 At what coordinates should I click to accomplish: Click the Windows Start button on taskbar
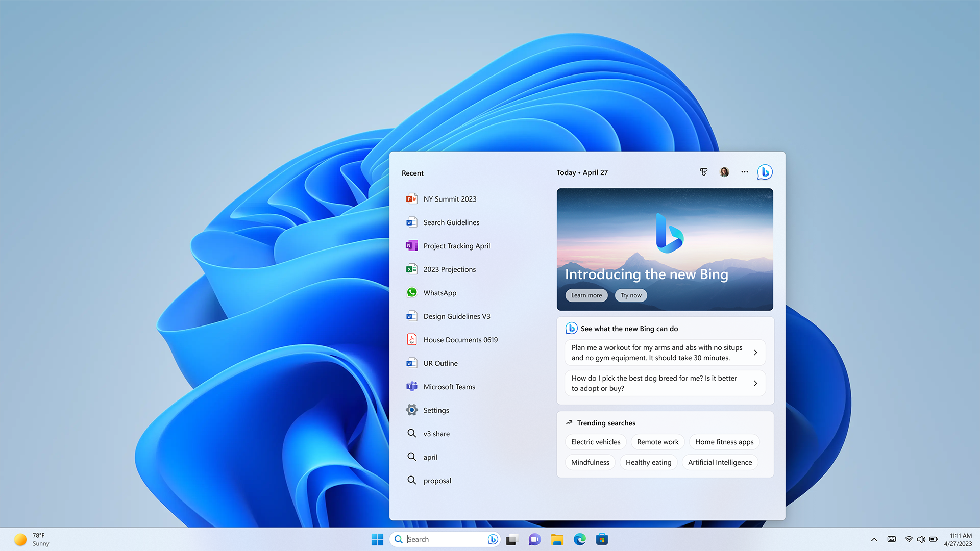click(376, 539)
